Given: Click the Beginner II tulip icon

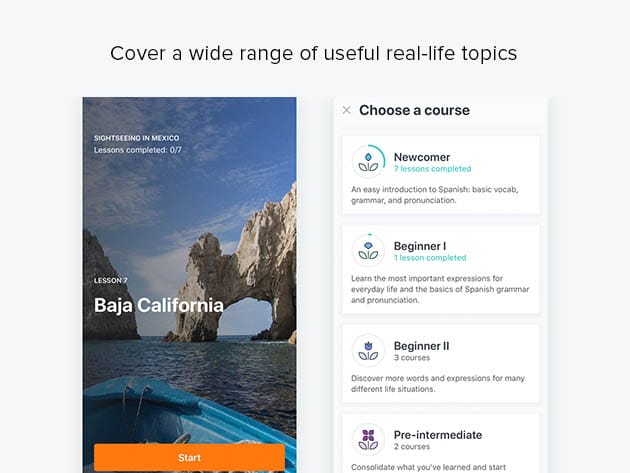Looking at the screenshot, I should [x=368, y=350].
